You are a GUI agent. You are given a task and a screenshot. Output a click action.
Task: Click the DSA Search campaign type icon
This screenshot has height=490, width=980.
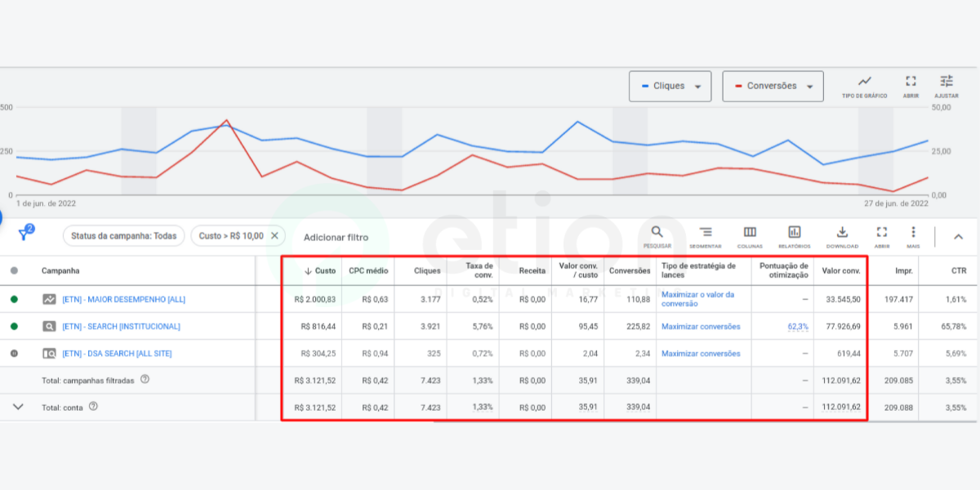point(50,354)
